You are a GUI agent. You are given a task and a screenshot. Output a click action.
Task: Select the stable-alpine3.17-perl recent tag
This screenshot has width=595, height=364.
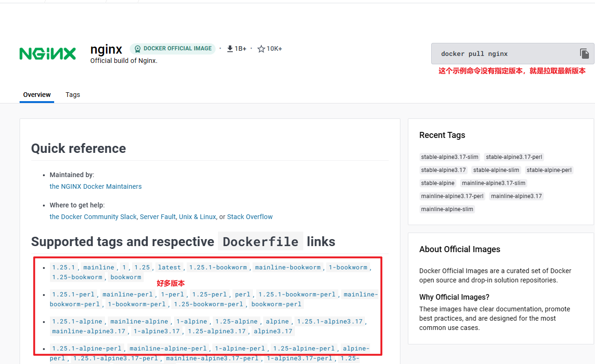514,157
